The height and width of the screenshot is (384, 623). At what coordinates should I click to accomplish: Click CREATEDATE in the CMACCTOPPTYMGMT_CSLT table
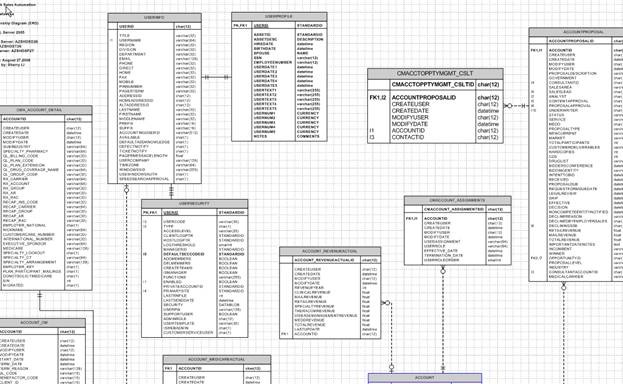coord(410,111)
